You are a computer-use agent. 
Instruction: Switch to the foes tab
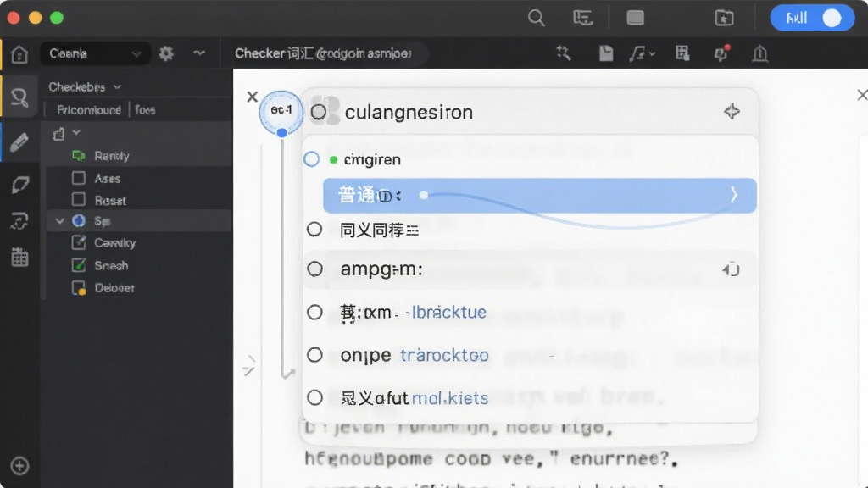(145, 110)
